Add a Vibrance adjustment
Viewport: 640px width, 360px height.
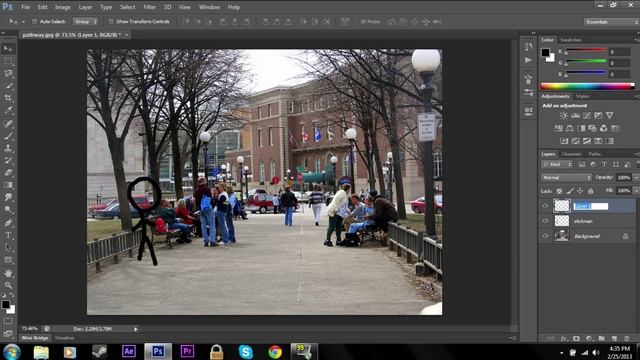pos(609,116)
